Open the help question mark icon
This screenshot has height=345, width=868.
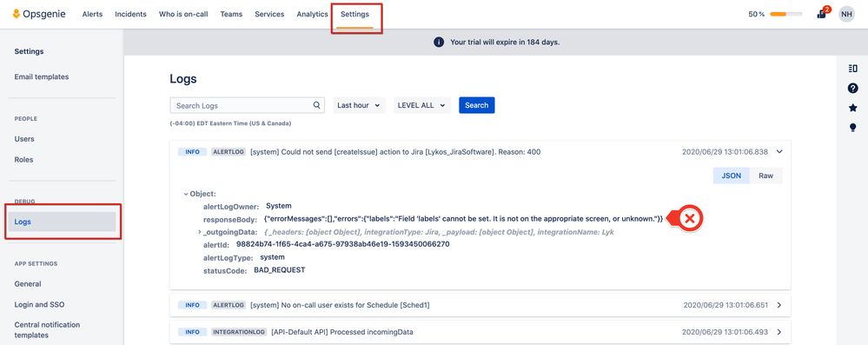(x=852, y=88)
